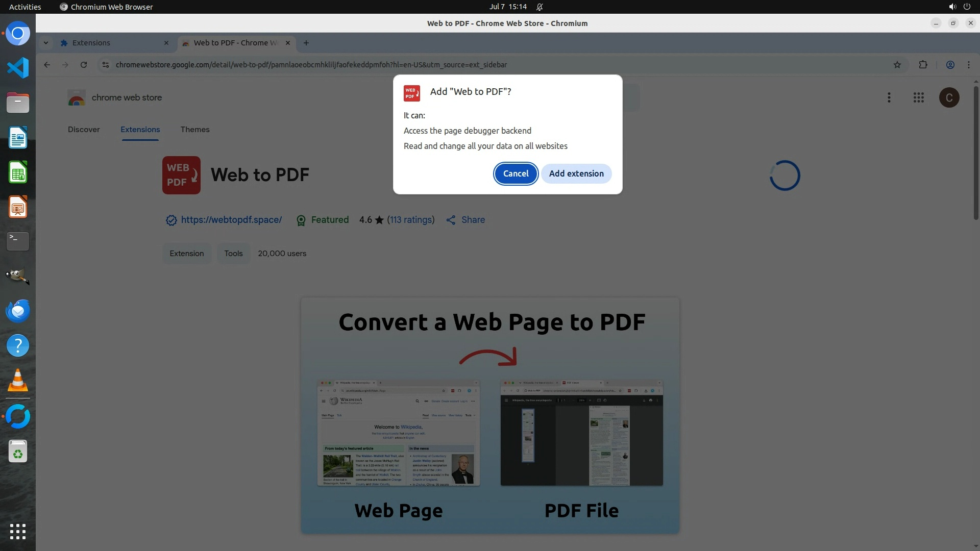Open Google apps grid icon
Image resolution: width=980 pixels, height=551 pixels.
pyautogui.click(x=918, y=97)
